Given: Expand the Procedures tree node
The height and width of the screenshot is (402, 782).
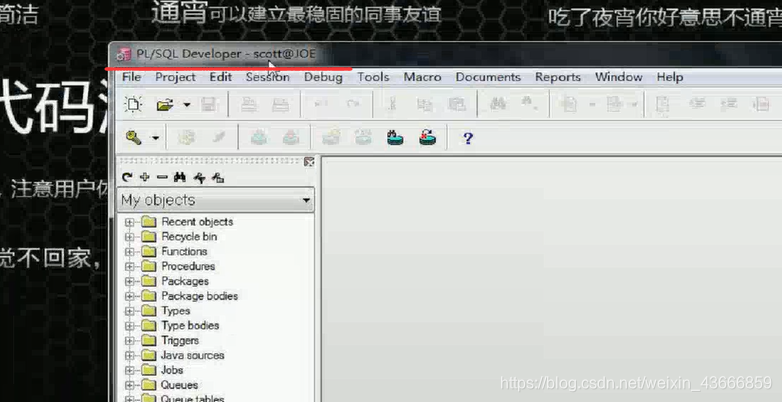Looking at the screenshot, I should tap(130, 267).
